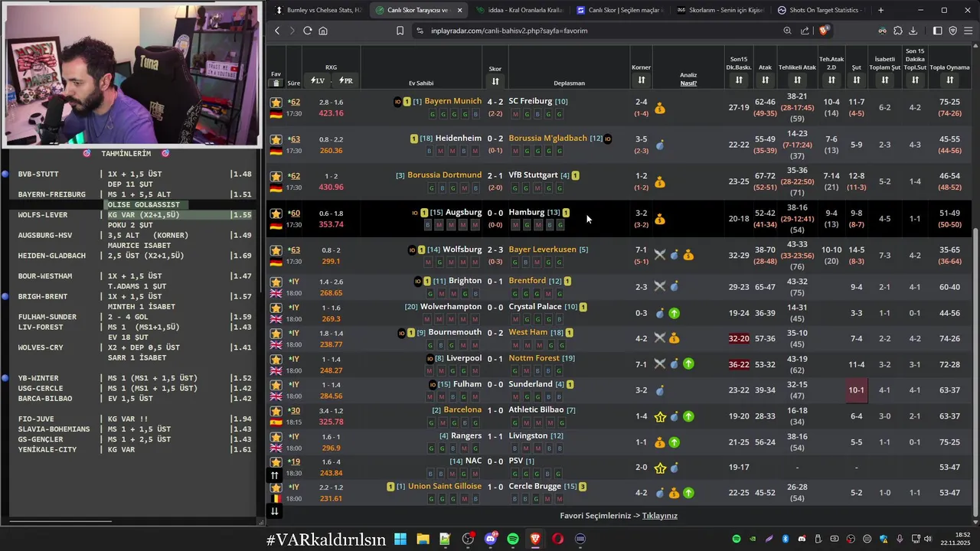This screenshot has width=980, height=551.
Task: Open Bayer Leverkusen team link
Action: coord(542,249)
